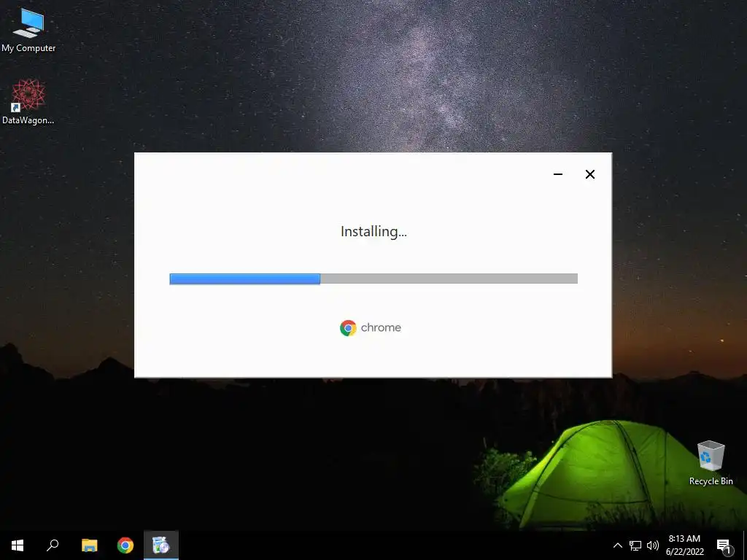
Task: Open the My Computer desktop icon
Action: (x=28, y=31)
